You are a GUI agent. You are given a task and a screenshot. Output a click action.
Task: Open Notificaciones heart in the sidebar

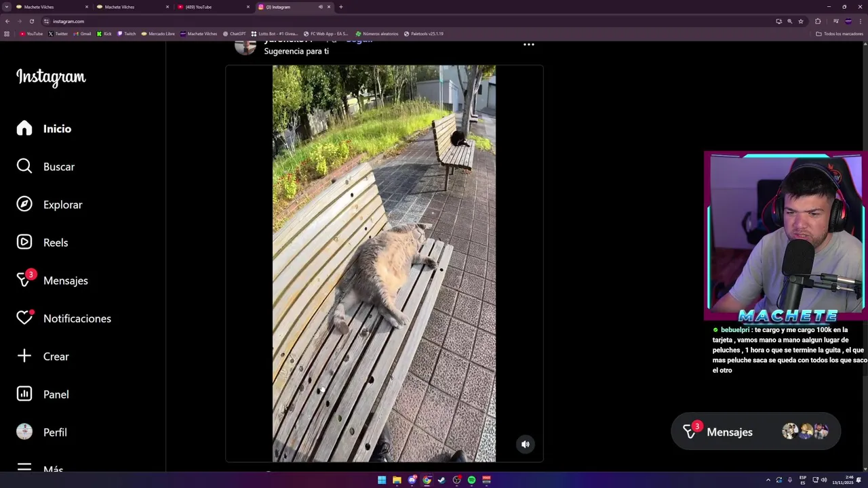pyautogui.click(x=64, y=319)
